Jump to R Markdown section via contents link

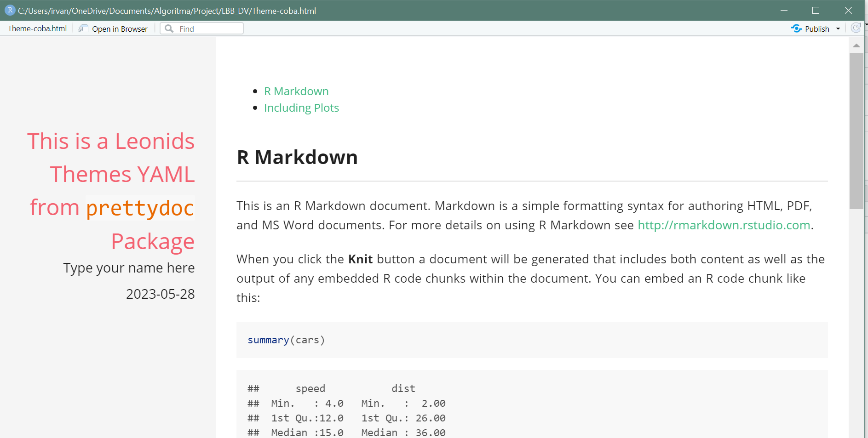tap(296, 91)
